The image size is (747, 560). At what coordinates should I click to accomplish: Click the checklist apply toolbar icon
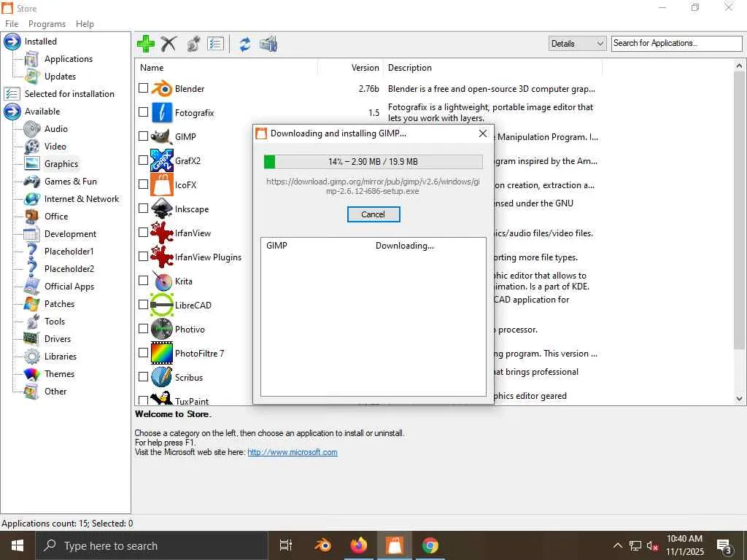point(215,44)
